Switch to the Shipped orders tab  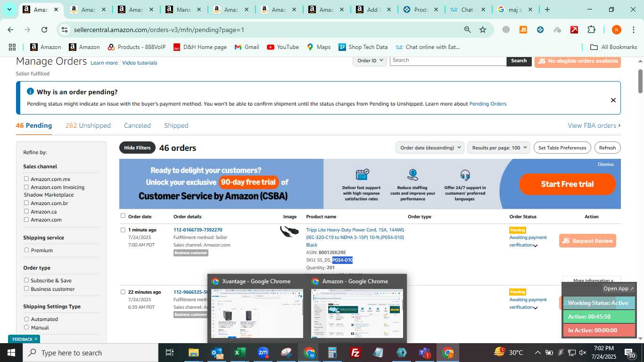[x=176, y=125]
